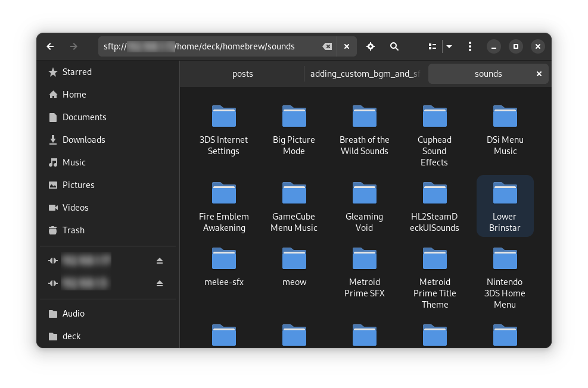
Task: Select Cuphead Sound Effects folder
Action: [x=435, y=136]
